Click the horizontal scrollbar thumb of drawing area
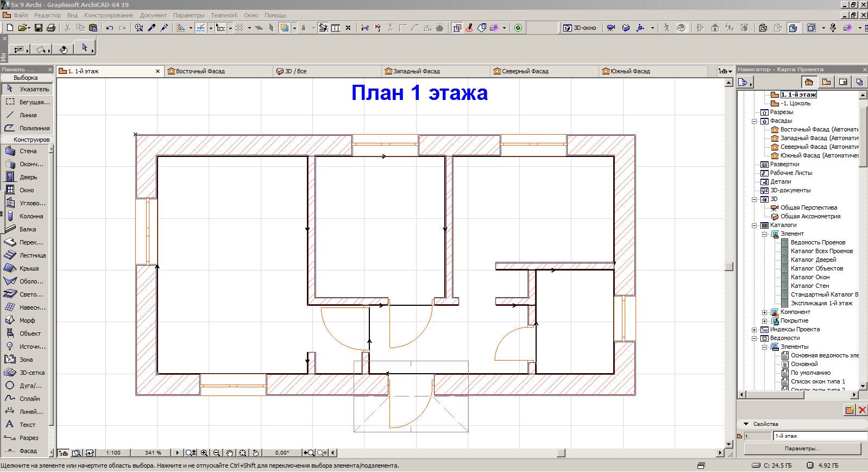 coord(561,452)
